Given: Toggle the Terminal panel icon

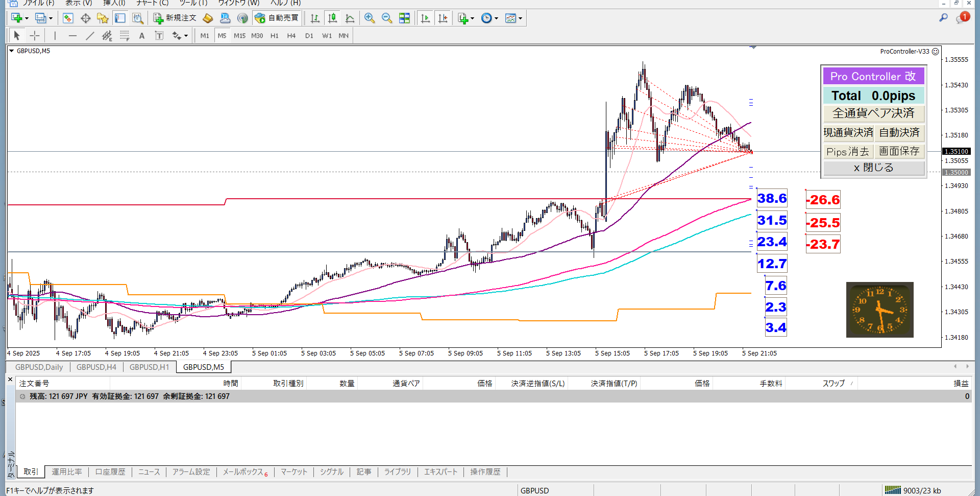Looking at the screenshot, I should [x=120, y=18].
